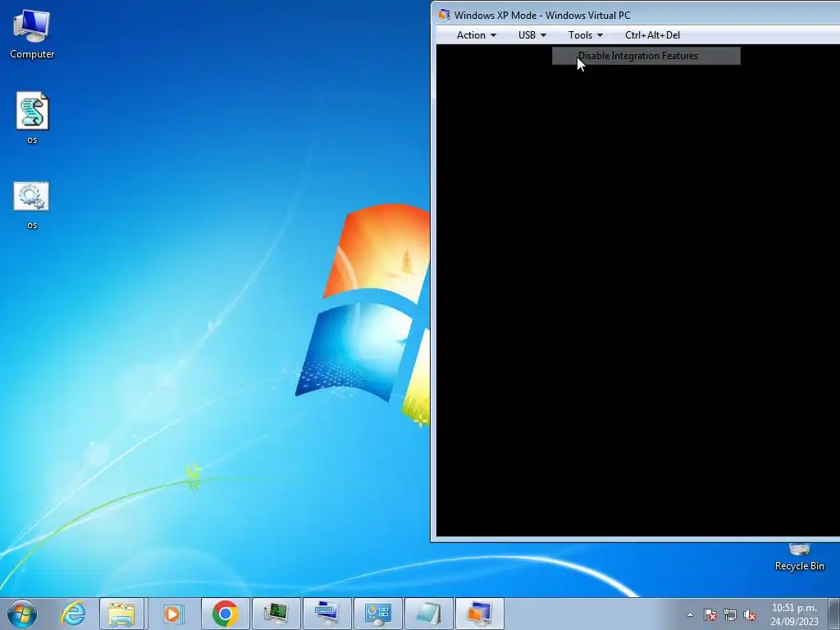The width and height of the screenshot is (840, 630).
Task: Open the on-screen keyboard taskbar icon
Action: [x=326, y=614]
